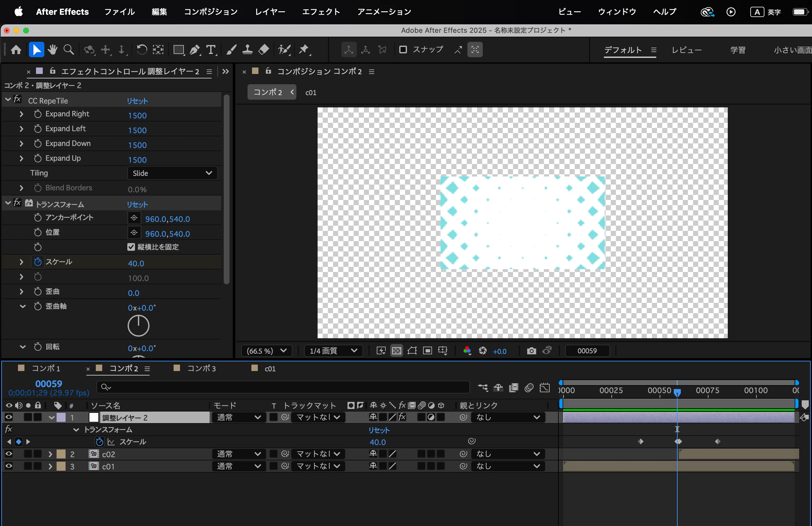The image size is (812, 526).
Task: Choose the Rotation tool
Action: pos(141,50)
